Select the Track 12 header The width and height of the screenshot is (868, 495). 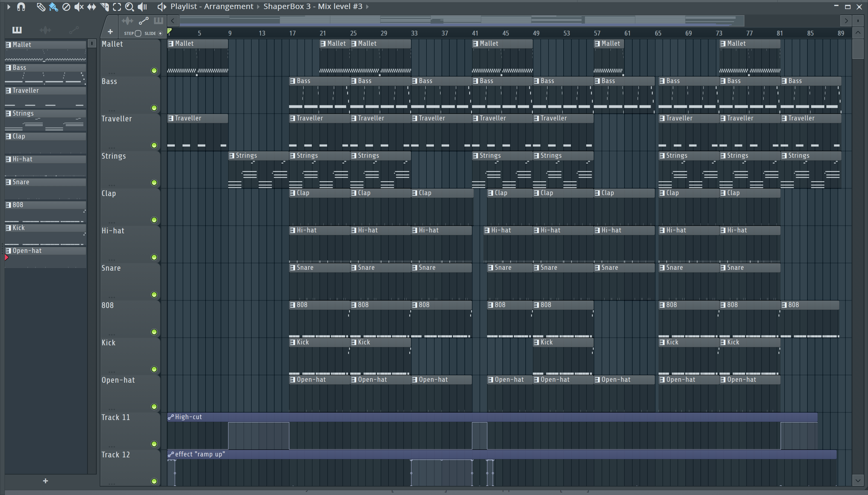click(x=130, y=468)
